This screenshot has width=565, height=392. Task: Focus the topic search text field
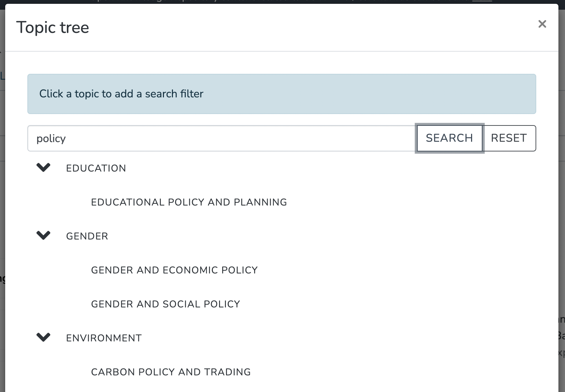(x=222, y=138)
